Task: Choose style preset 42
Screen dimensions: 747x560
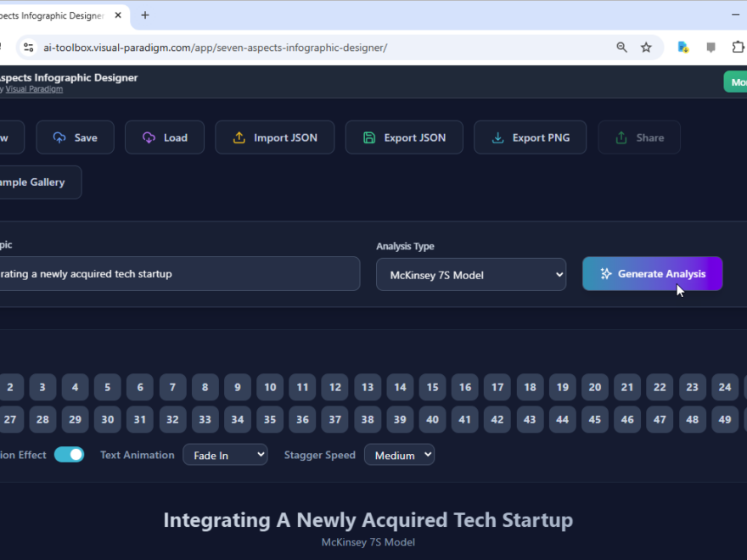Action: tap(497, 419)
